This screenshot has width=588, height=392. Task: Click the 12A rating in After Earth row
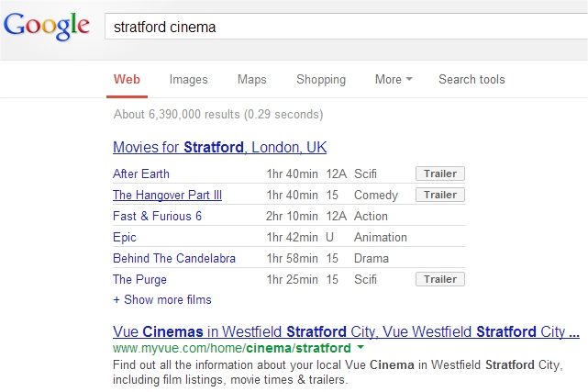[336, 174]
